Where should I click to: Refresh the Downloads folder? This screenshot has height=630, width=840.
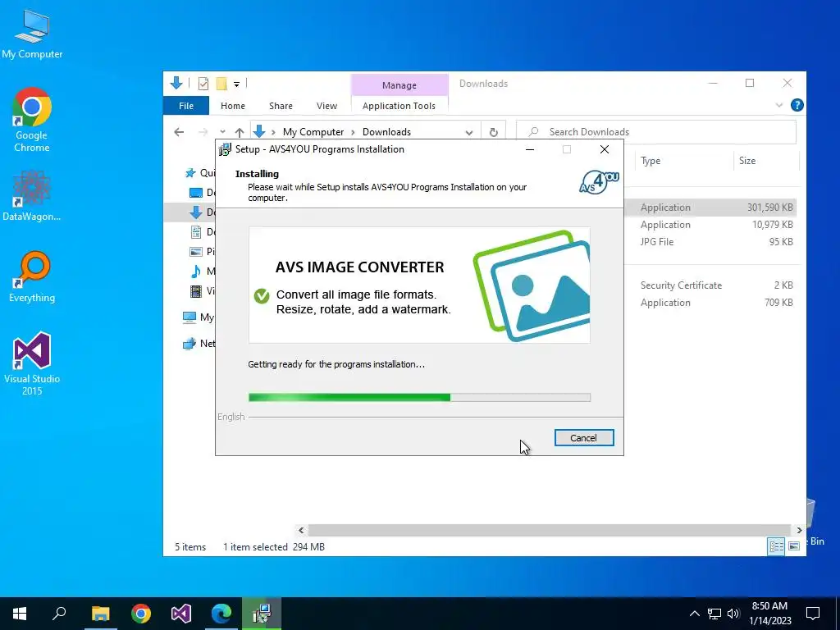[493, 132]
